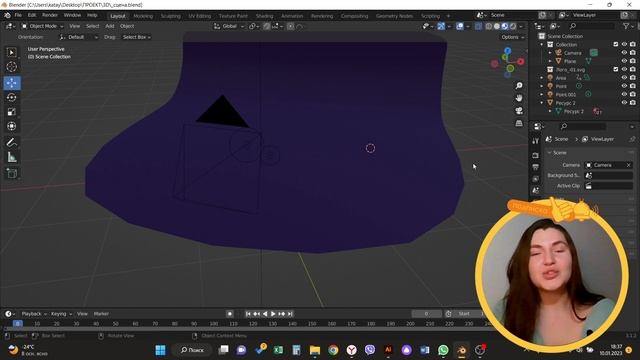
Task: Play the animation forward
Action: 273,314
